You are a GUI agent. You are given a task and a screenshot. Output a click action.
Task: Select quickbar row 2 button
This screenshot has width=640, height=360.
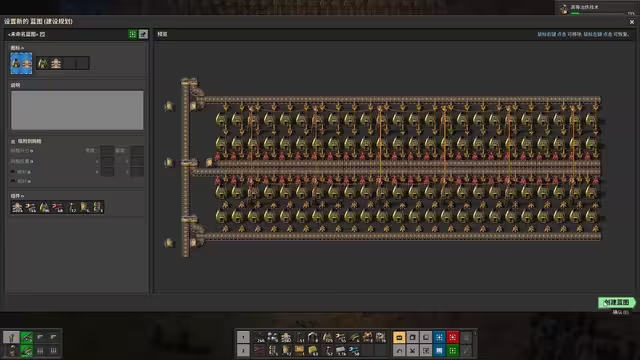(243, 351)
